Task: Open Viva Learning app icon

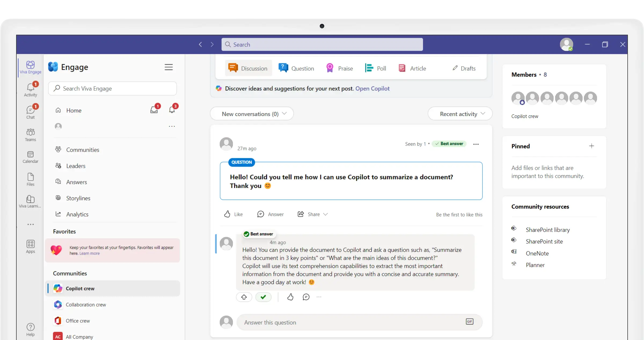Action: tap(30, 201)
